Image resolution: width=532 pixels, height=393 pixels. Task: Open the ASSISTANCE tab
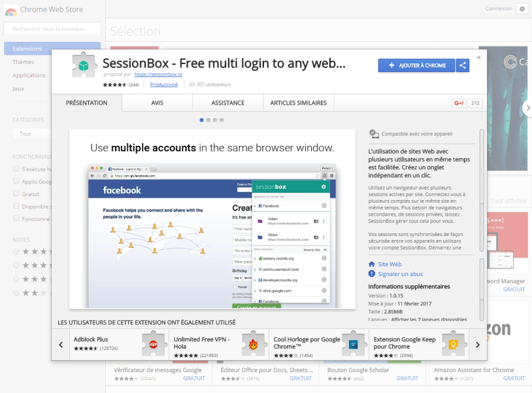[x=227, y=103]
